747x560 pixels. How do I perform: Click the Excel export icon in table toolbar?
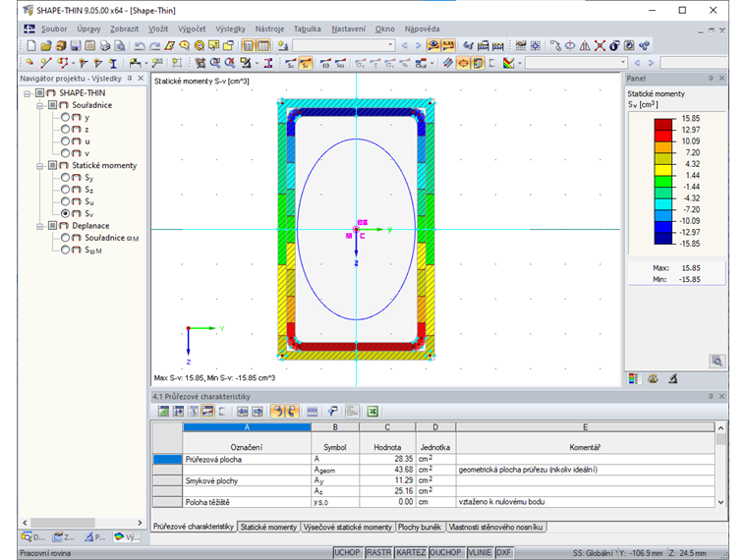[x=373, y=411]
